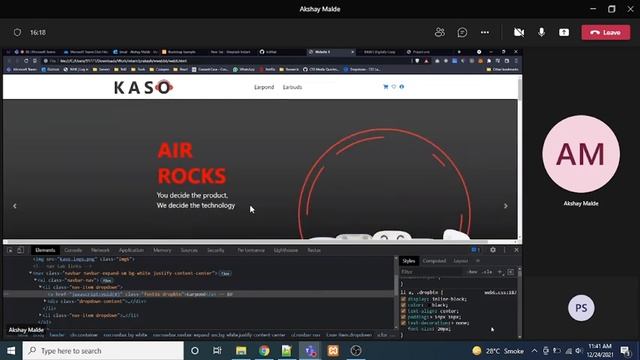Collapse the nav navbar element node
This screenshot has height=360, width=640.
(x=31, y=273)
